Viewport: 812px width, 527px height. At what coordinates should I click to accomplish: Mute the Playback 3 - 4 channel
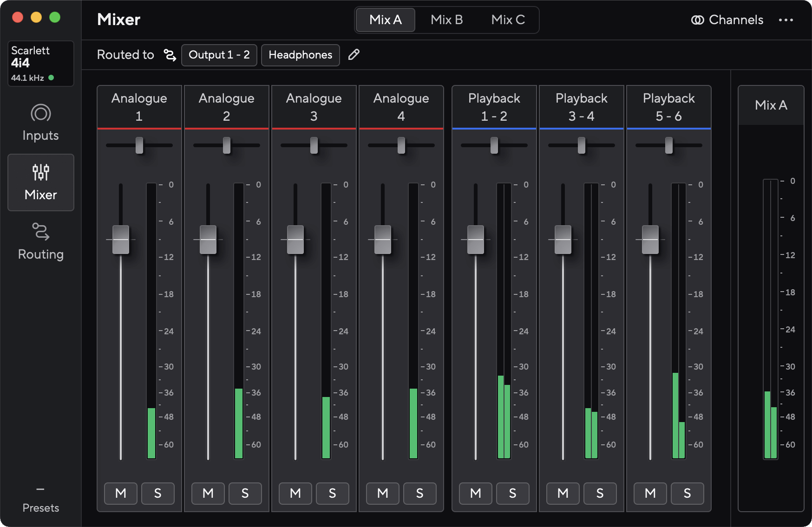click(563, 493)
